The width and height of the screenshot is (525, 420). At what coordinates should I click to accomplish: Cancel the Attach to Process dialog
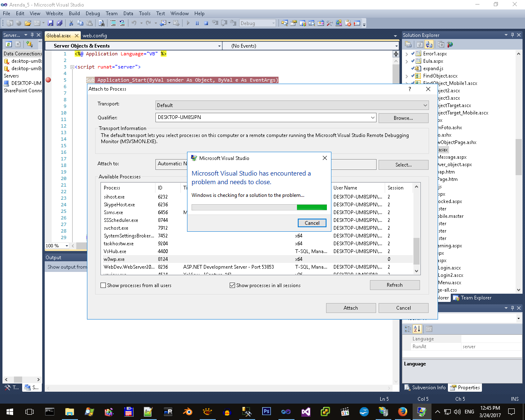click(x=403, y=308)
